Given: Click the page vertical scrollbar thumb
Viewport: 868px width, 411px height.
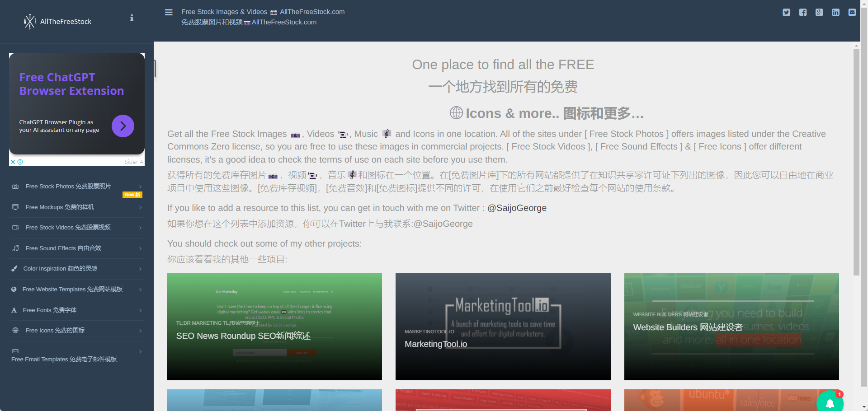Looking at the screenshot, I should point(856,163).
